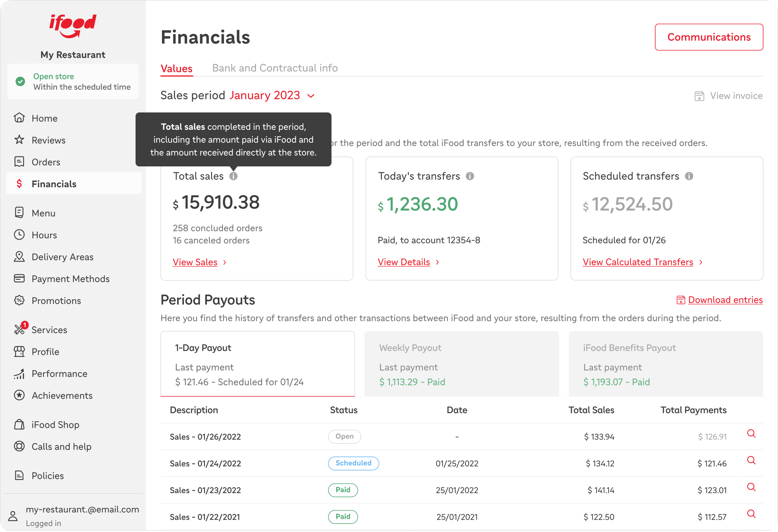Click chevron next to View Calculated Transfers
778x532 pixels.
coord(701,262)
